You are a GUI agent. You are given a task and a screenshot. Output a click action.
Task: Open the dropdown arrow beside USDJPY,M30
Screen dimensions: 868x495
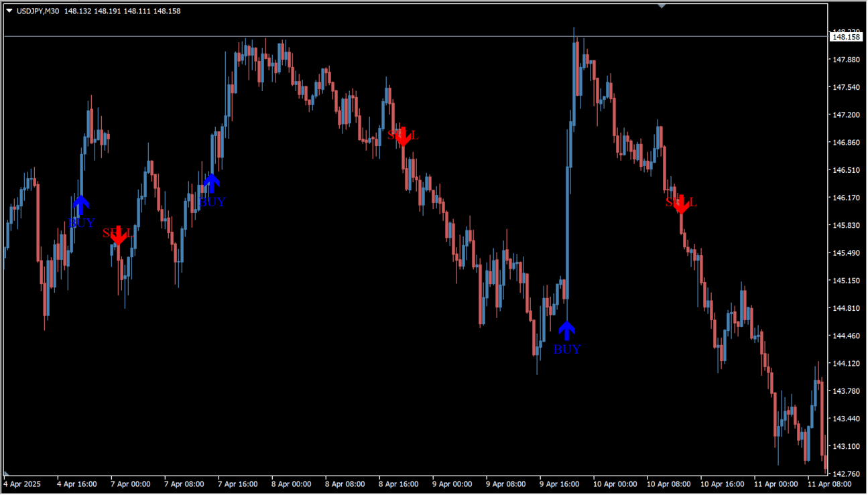pyautogui.click(x=9, y=11)
